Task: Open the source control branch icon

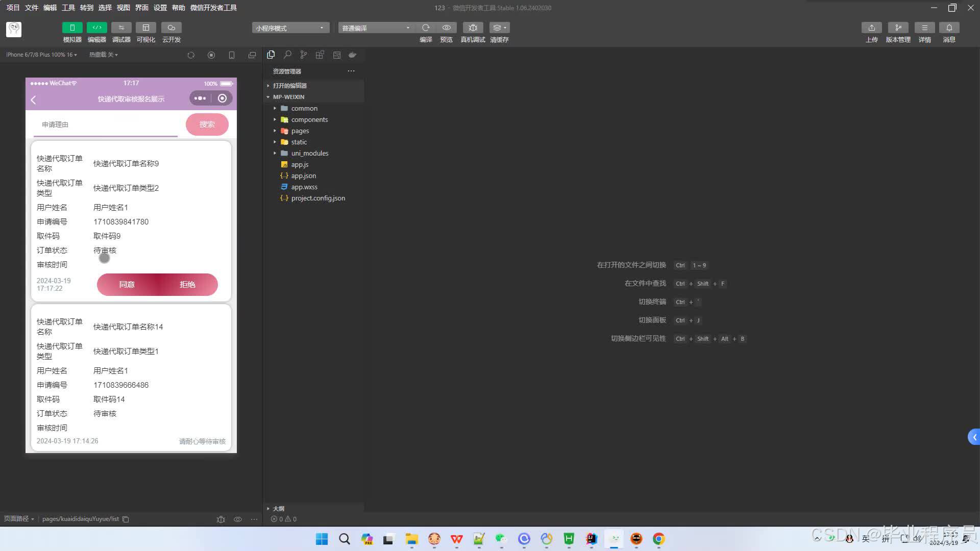Action: [304, 55]
